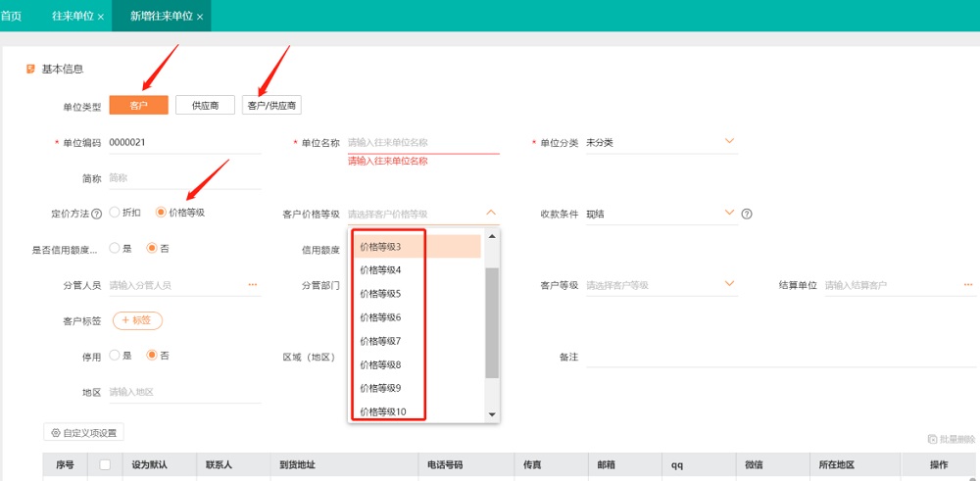Image resolution: width=980 pixels, height=481 pixels.
Task: Click the 单位编码 field
Action: click(x=185, y=142)
